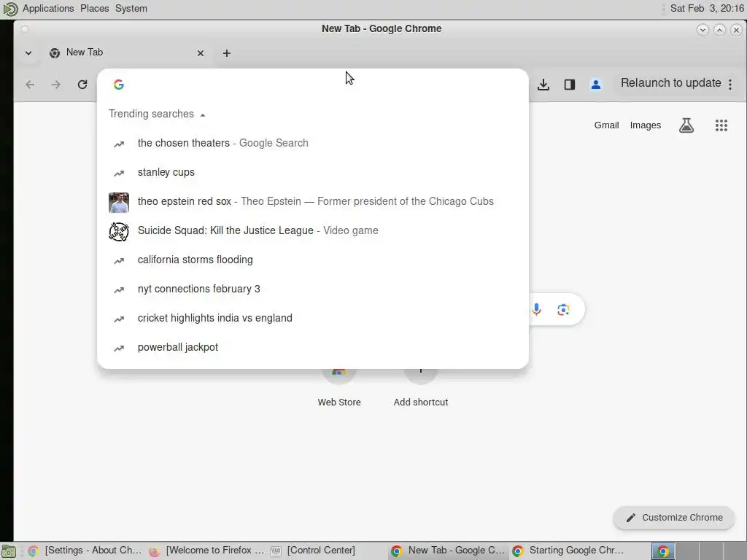Switch to New Tab - Google Chrome taskbar entry
Viewport: 747px width, 560px height.
449,551
